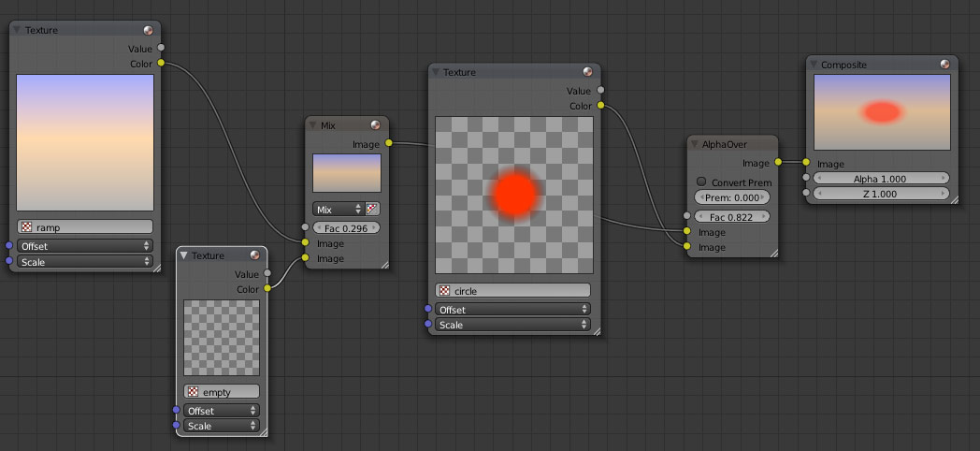Toggle preview sphere icon on ramp Texture node

(x=148, y=30)
